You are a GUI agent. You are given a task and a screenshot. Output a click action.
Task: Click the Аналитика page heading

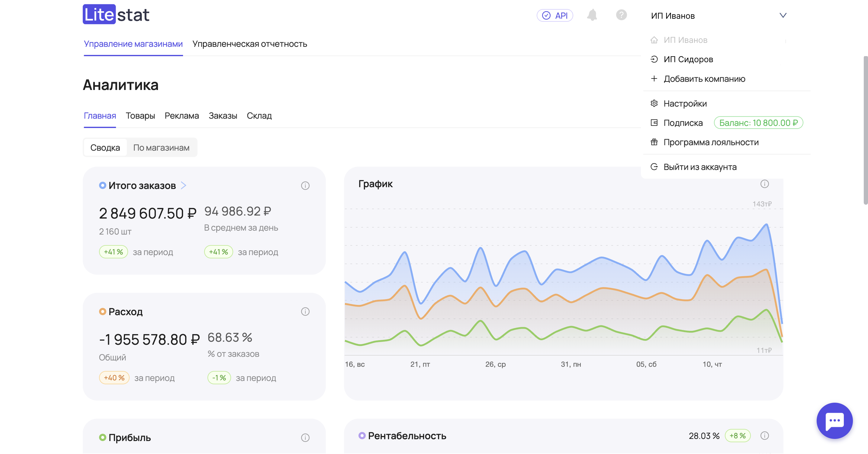[x=121, y=85]
